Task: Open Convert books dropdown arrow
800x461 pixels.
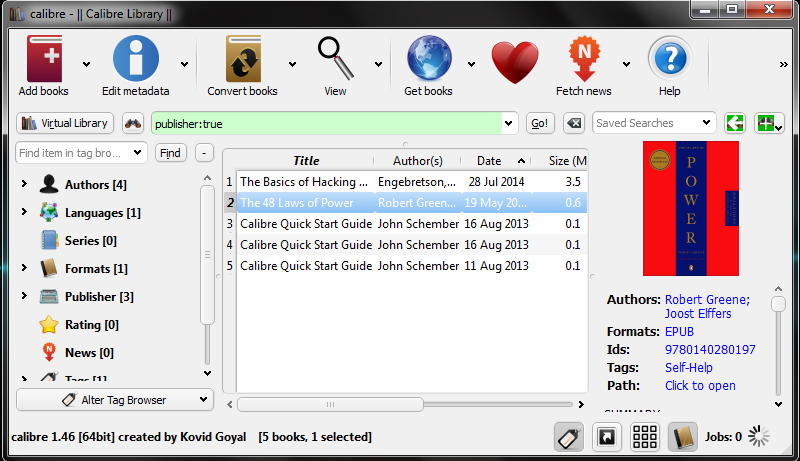Action: click(292, 64)
